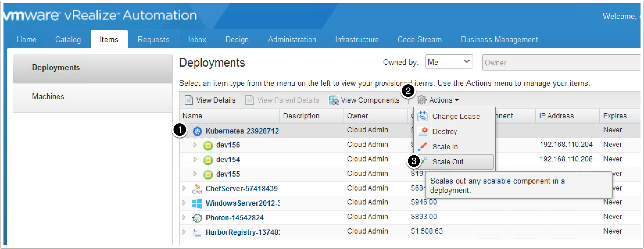The image size is (644, 249).
Task: Click the green dev156 machine icon
Action: [x=208, y=145]
